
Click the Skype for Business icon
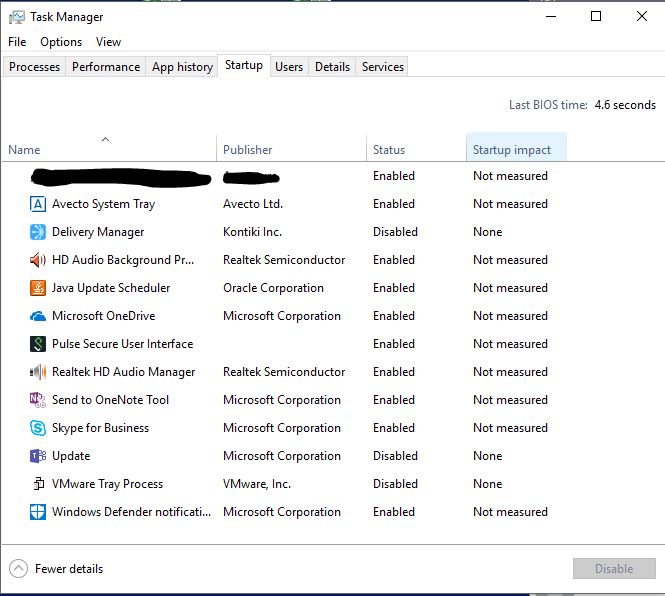point(38,428)
